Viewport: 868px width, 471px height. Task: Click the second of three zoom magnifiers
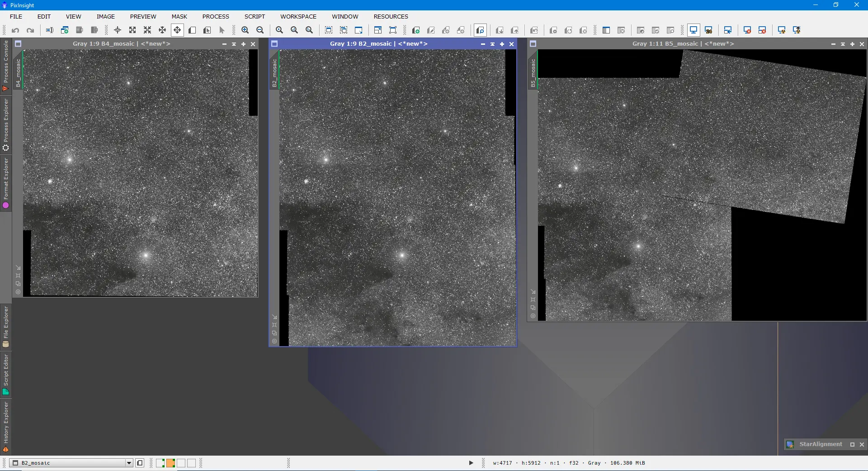[294, 30]
